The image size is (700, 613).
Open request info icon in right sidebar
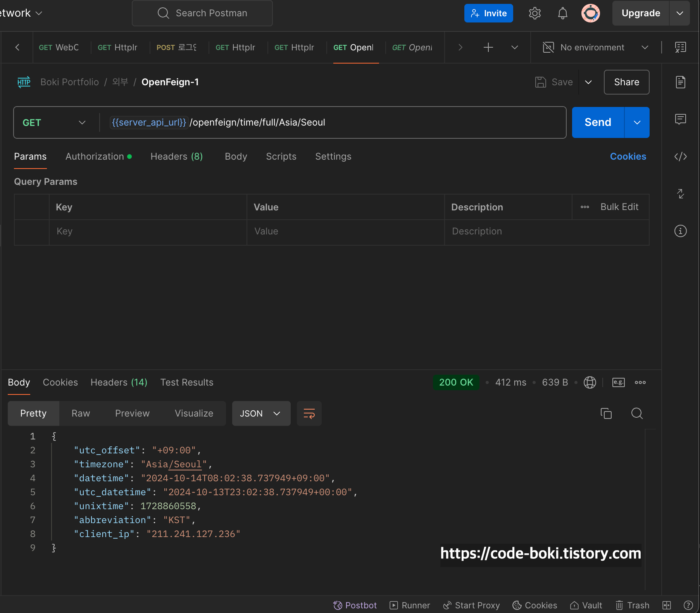click(x=680, y=231)
